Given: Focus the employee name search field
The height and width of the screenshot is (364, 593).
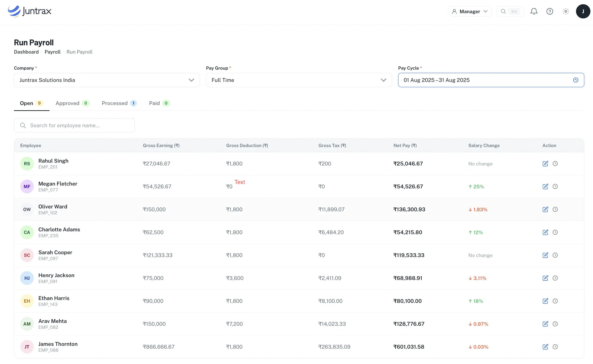Looking at the screenshot, I should pyautogui.click(x=74, y=125).
